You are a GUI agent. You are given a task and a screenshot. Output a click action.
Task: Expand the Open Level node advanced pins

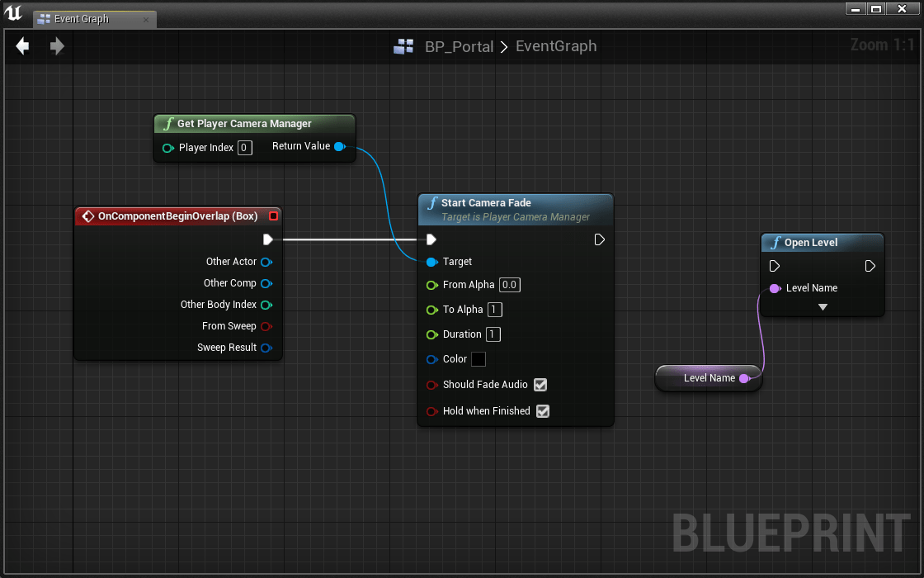pos(823,307)
